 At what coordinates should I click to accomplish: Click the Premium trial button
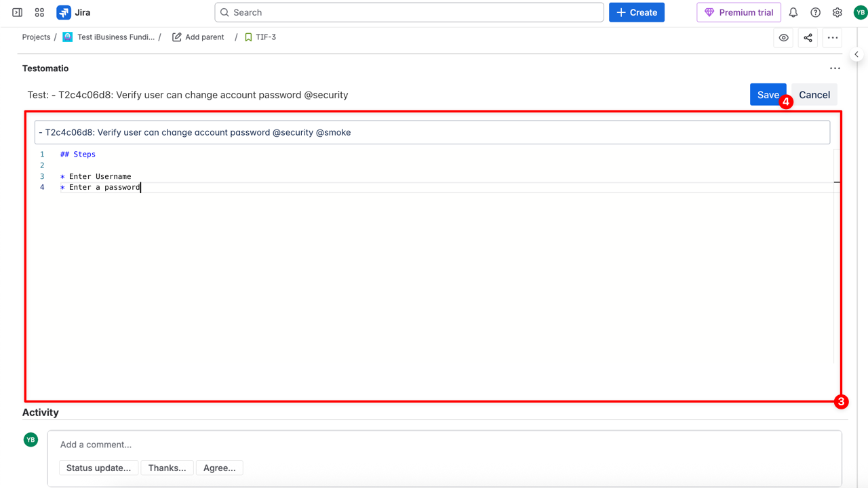click(x=738, y=12)
